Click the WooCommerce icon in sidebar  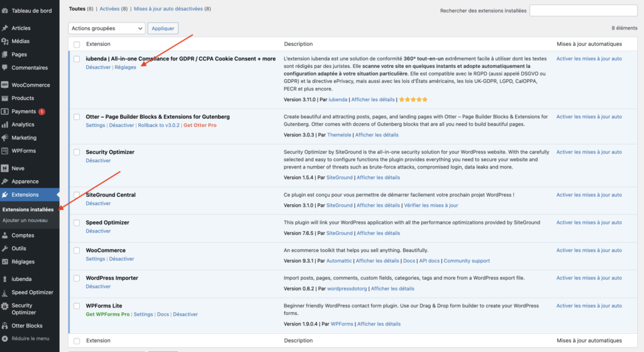pyautogui.click(x=5, y=85)
